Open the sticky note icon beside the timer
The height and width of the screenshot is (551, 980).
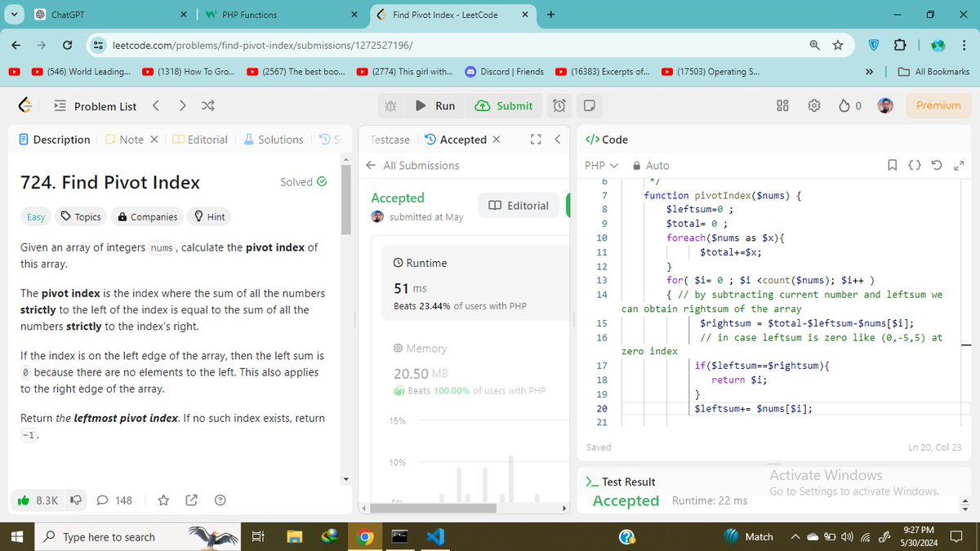pos(589,105)
